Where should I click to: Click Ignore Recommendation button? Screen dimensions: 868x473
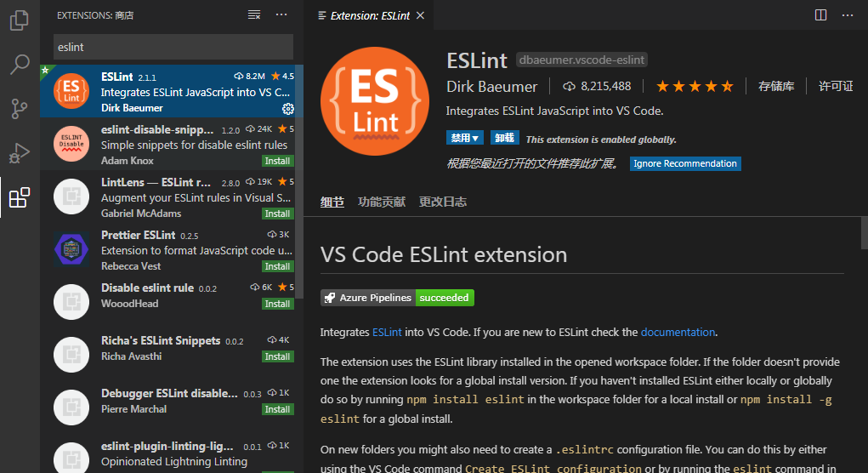tap(685, 163)
